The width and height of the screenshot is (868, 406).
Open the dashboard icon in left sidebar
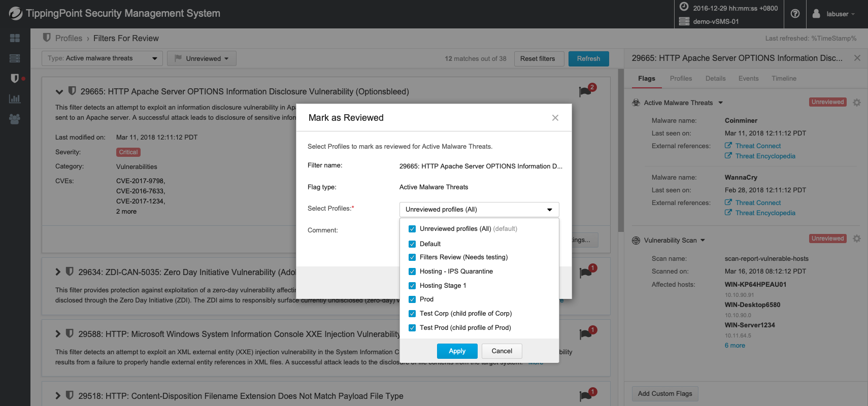[15, 38]
